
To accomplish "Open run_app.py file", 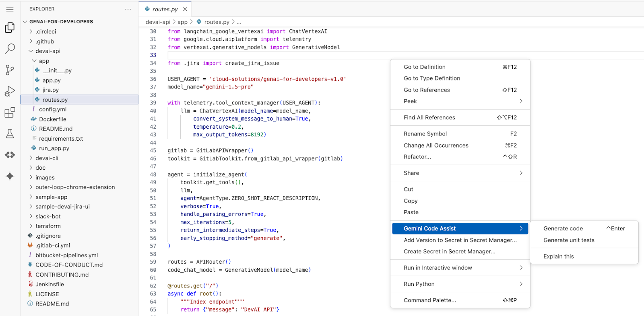I will point(79,148).
